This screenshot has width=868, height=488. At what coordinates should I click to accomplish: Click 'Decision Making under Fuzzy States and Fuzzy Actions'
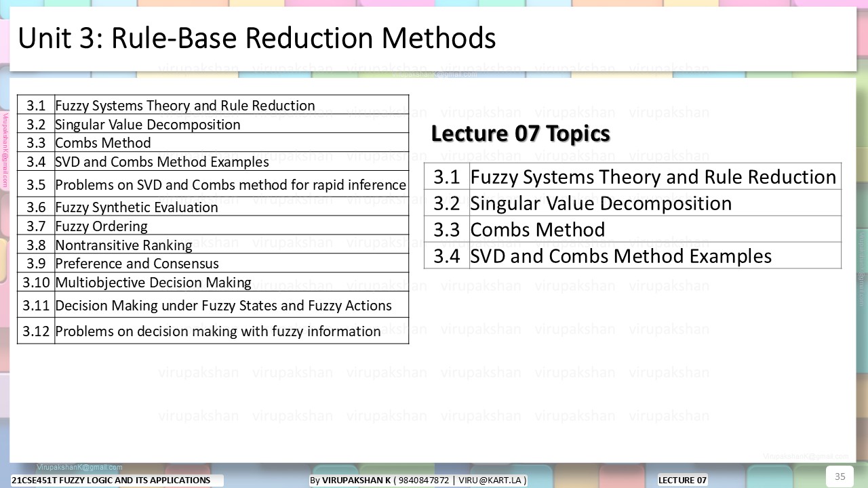tap(223, 306)
